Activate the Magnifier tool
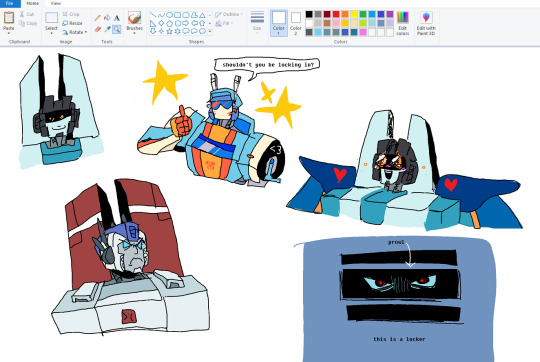Screen dimensions: 540x362 point(117,29)
